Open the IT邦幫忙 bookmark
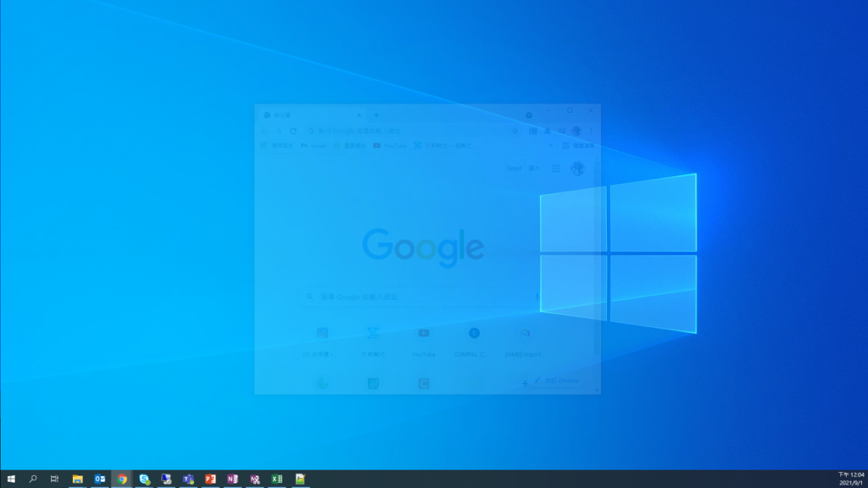Screen dimensions: 868x488 tap(444, 146)
